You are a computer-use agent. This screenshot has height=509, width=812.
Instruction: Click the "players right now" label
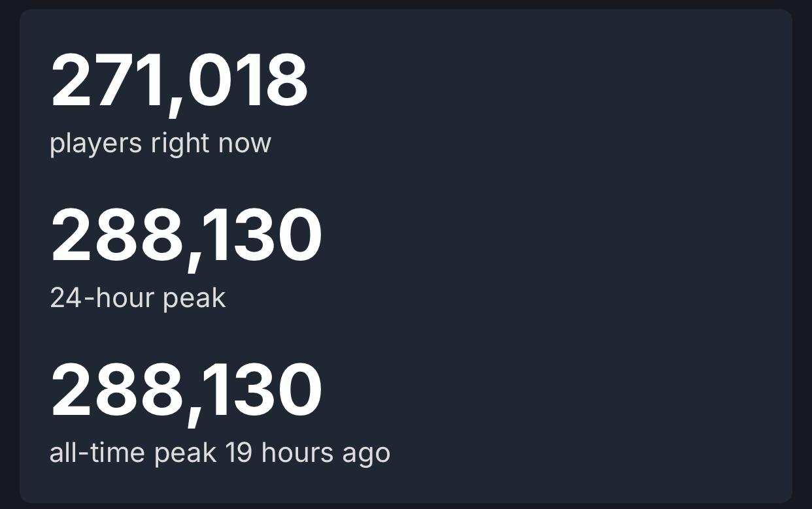[160, 143]
